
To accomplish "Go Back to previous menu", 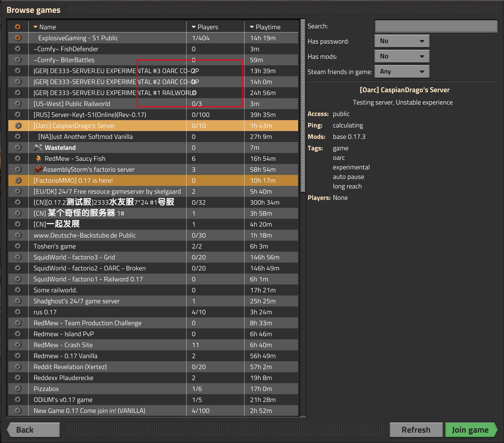I will tap(33, 430).
